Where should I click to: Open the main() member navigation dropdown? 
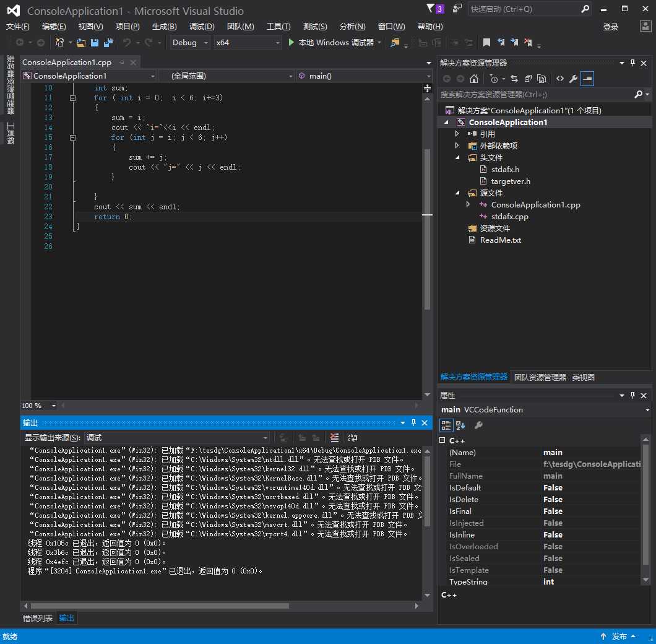click(x=364, y=76)
